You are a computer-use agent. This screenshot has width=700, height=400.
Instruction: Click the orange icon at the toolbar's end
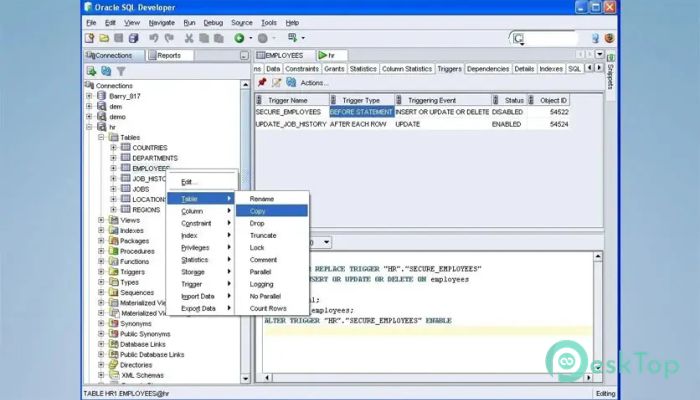coord(609,38)
